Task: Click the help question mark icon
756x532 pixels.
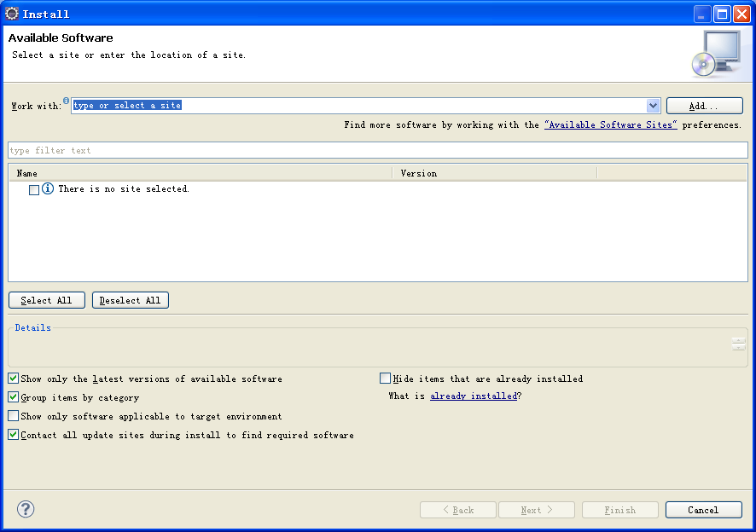Action: coord(26,509)
